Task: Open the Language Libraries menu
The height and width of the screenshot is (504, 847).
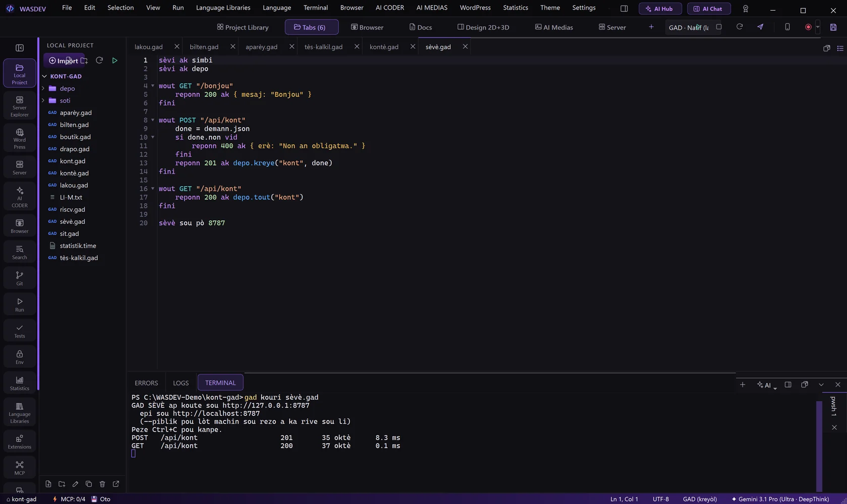Action: point(223,8)
